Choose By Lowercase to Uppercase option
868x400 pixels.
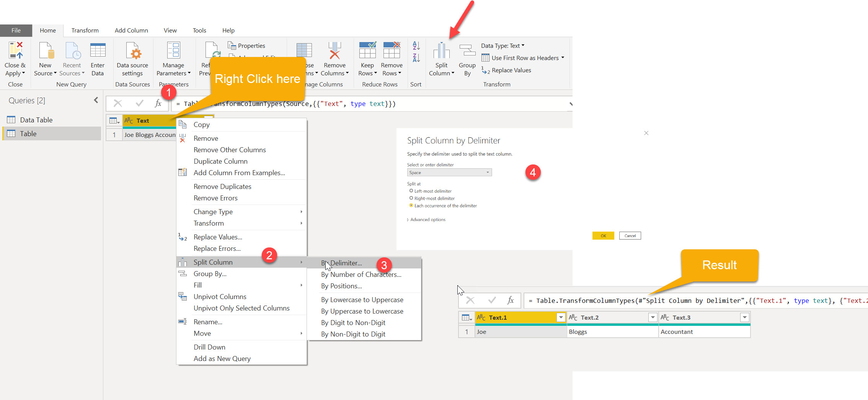click(364, 300)
